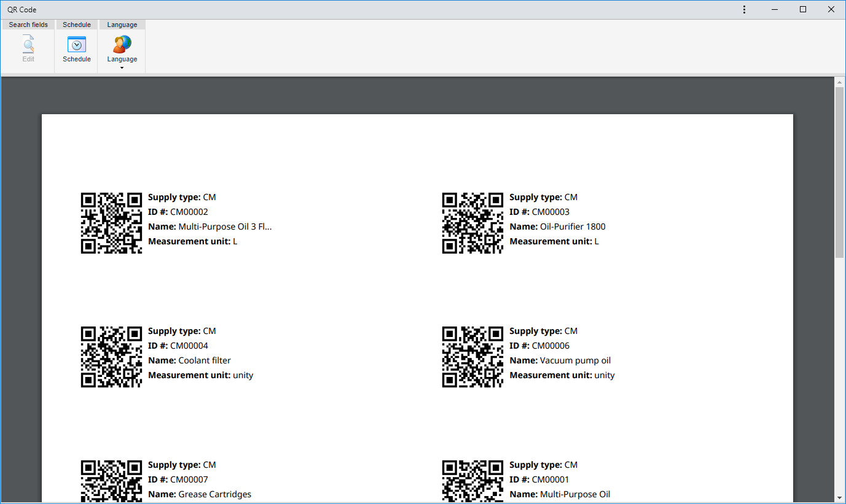Click 'Supply type: CM' above CM00006
This screenshot has height=504, width=846.
[x=543, y=331]
